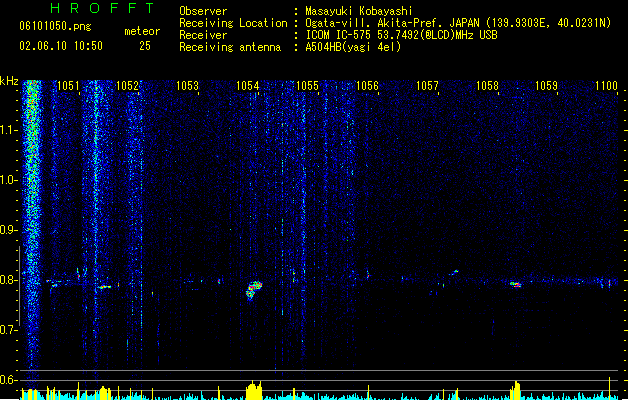This screenshot has height=400, width=629.
Task: Click the 1057 time marker
Action: (x=427, y=86)
